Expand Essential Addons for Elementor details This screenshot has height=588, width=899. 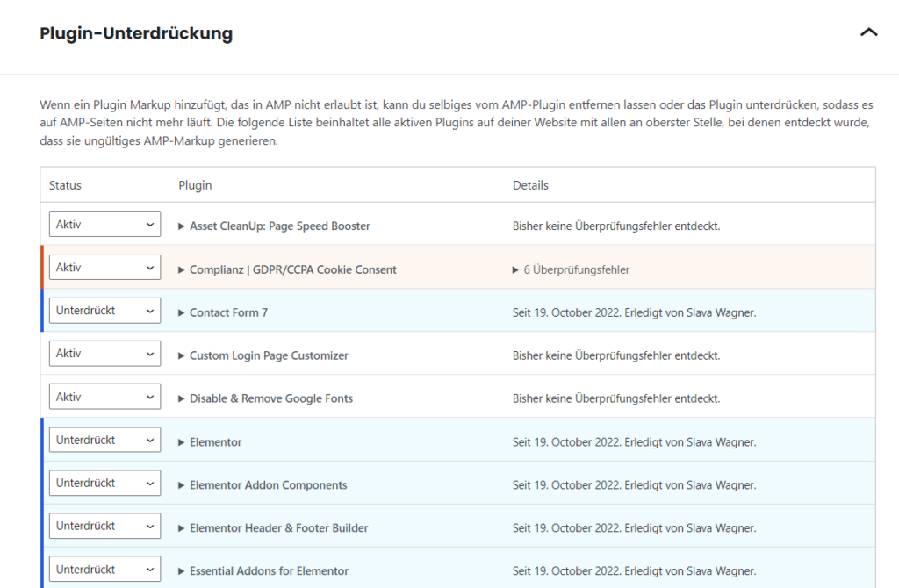pyautogui.click(x=263, y=570)
